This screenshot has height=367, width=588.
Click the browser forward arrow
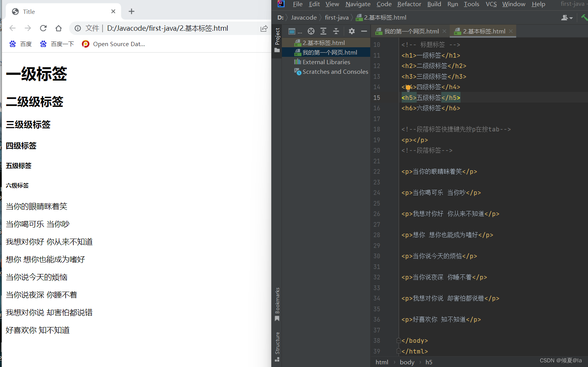point(28,28)
